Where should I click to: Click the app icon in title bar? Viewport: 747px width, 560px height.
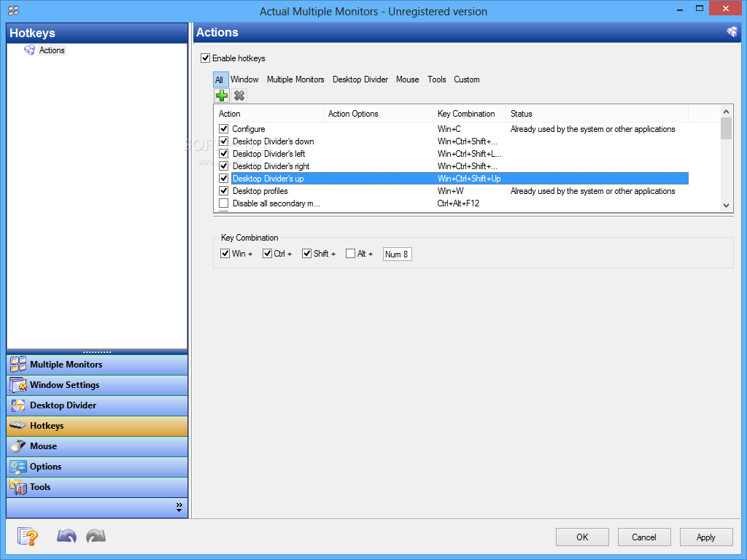13,10
